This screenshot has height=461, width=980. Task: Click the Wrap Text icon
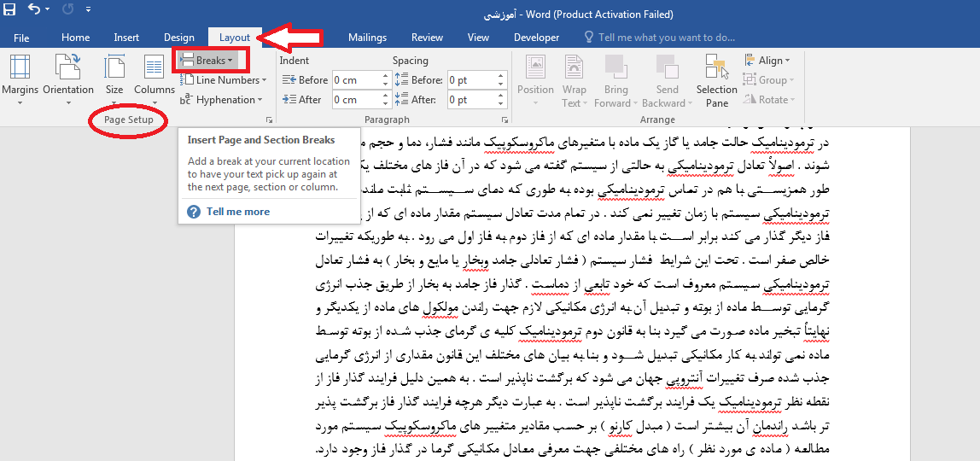(x=574, y=68)
